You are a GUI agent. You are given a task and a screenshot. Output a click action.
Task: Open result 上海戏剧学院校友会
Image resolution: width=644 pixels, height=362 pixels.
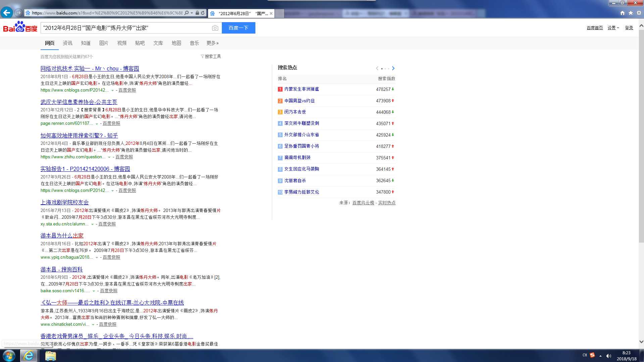pyautogui.click(x=65, y=202)
